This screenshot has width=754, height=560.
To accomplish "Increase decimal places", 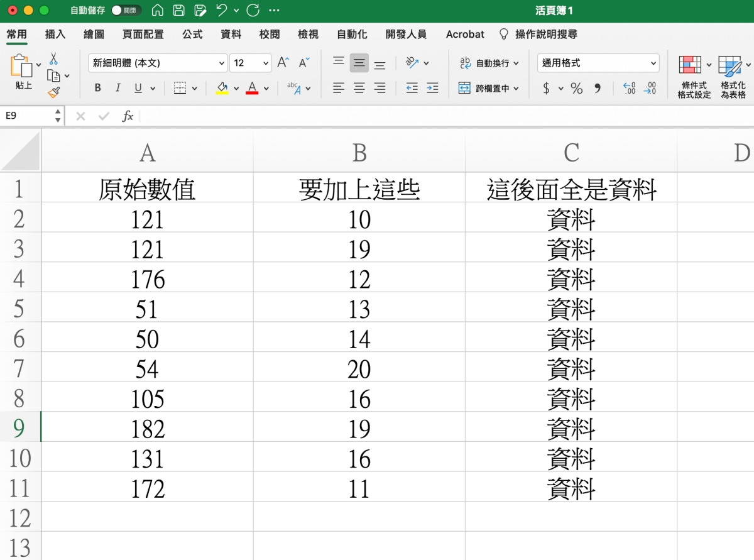I will 629,88.
